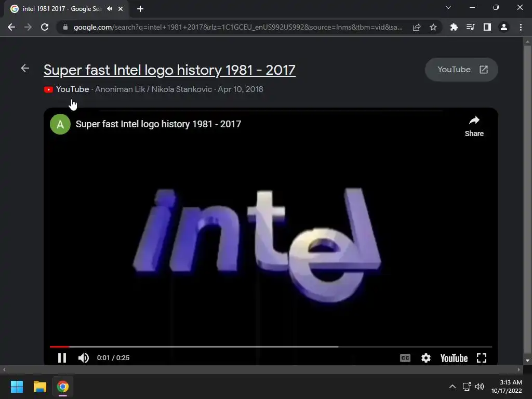Click the browser forward button

[x=28, y=27]
